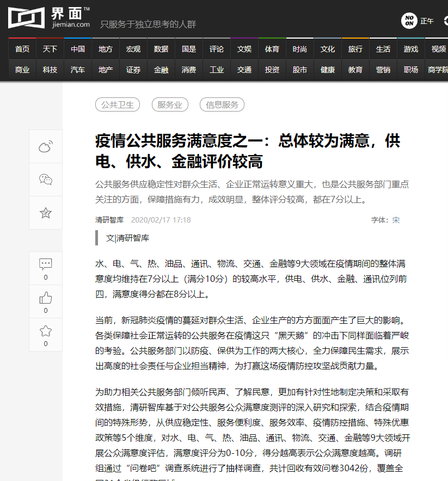The width and height of the screenshot is (448, 481).
Task: Open 文化 section
Action: (x=328, y=49)
